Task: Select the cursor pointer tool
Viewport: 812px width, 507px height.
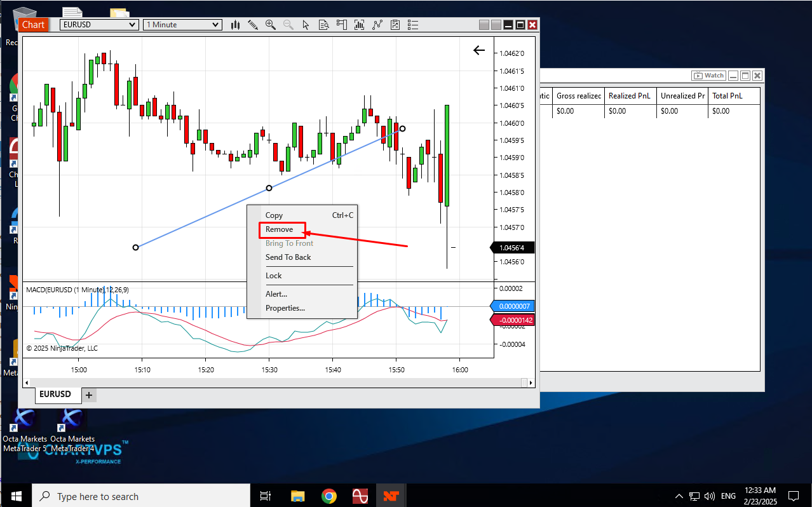Action: pyautogui.click(x=306, y=25)
